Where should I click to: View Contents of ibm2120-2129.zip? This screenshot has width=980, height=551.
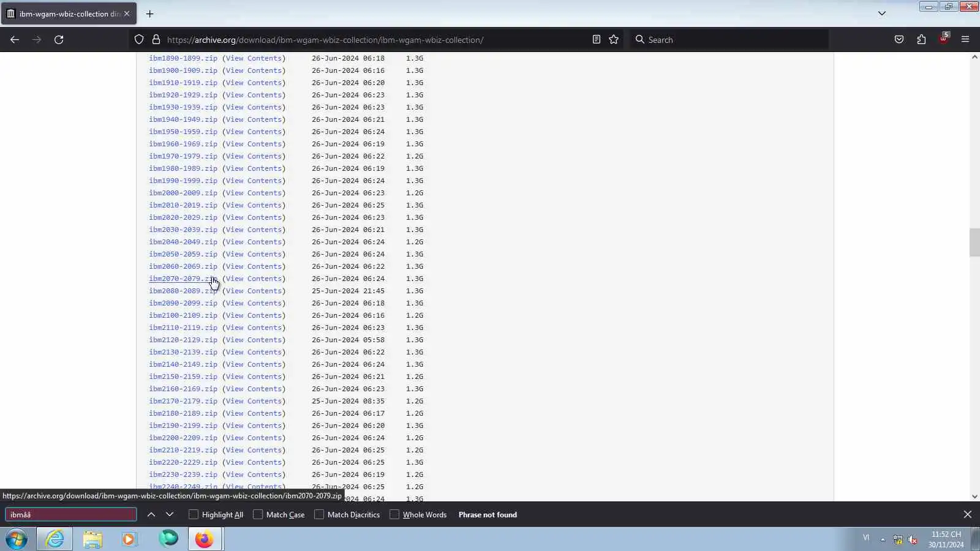pos(254,340)
